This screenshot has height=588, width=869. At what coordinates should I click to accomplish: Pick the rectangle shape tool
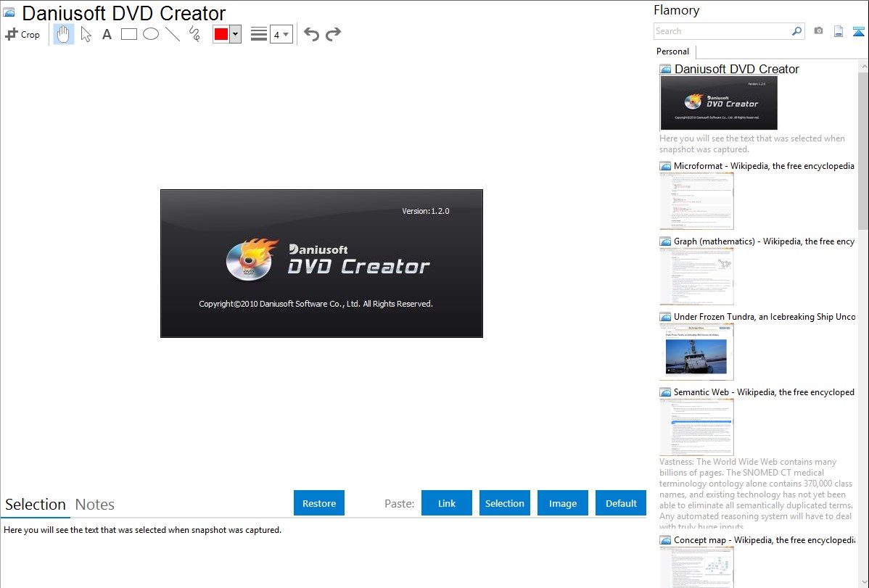click(129, 34)
